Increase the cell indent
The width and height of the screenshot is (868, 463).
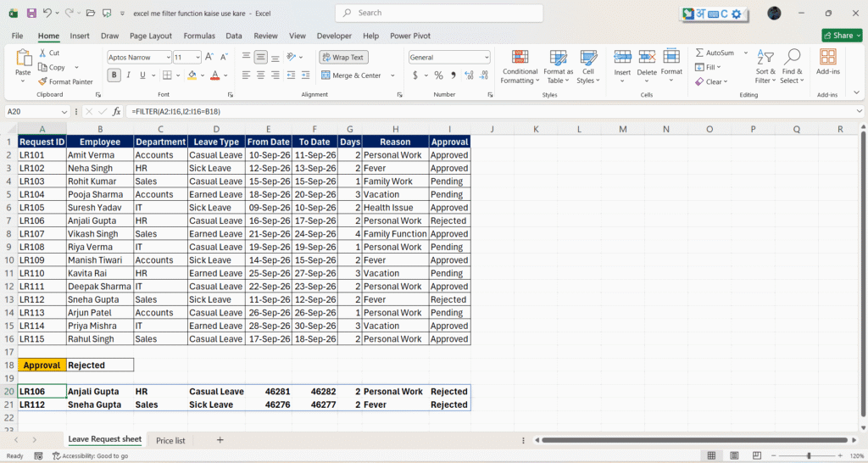tap(305, 75)
